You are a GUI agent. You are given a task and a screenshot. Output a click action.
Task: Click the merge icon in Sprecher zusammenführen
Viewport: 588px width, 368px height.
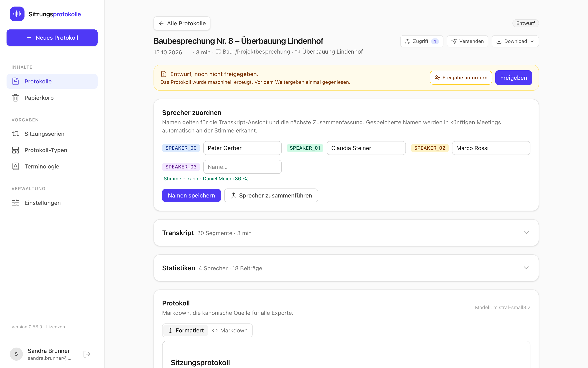pos(234,195)
